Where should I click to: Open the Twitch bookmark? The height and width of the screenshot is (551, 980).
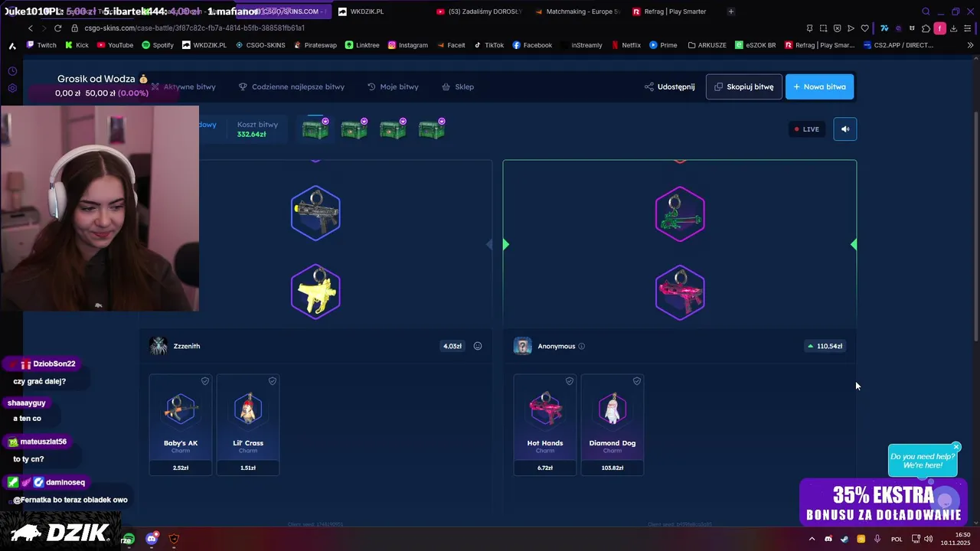tap(41, 45)
